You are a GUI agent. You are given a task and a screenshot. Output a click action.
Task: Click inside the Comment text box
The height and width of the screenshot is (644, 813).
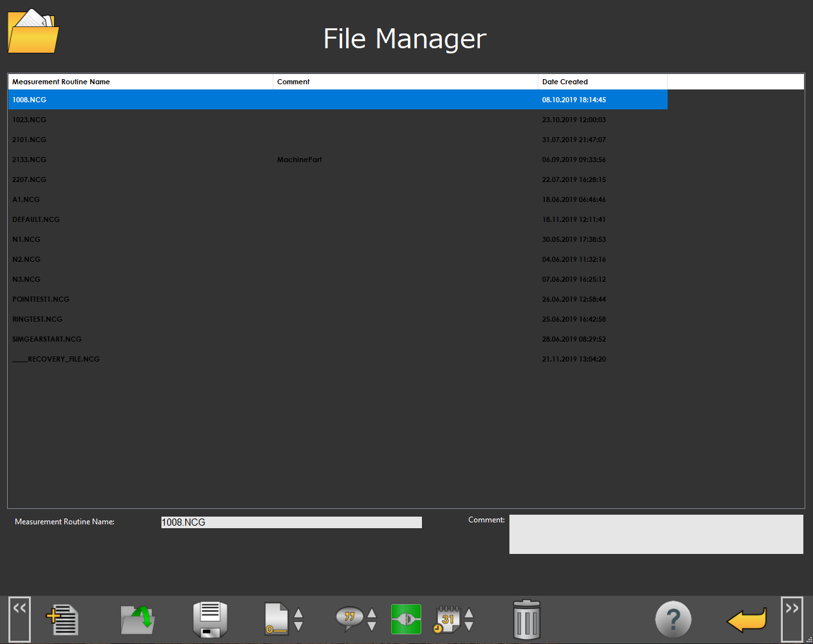tap(656, 534)
